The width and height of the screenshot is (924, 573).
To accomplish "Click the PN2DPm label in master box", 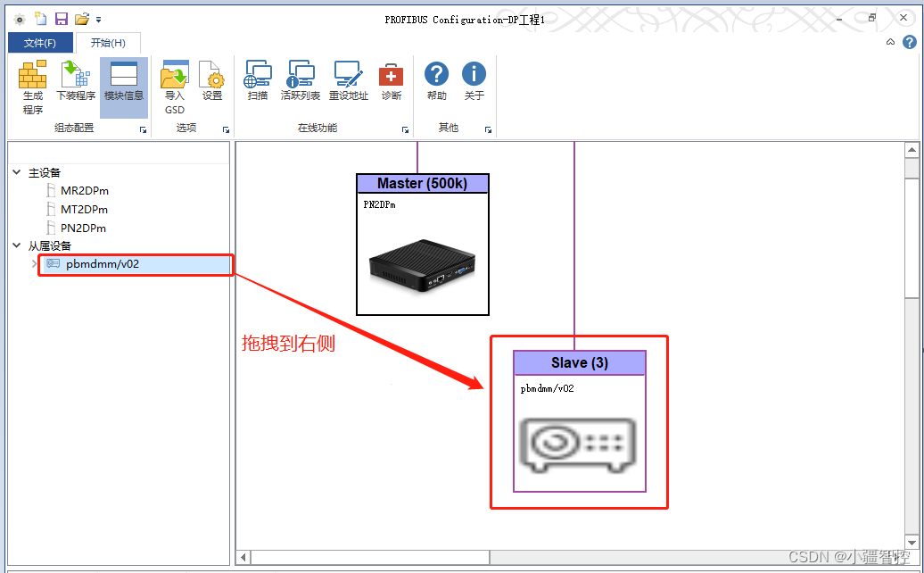I will (380, 205).
